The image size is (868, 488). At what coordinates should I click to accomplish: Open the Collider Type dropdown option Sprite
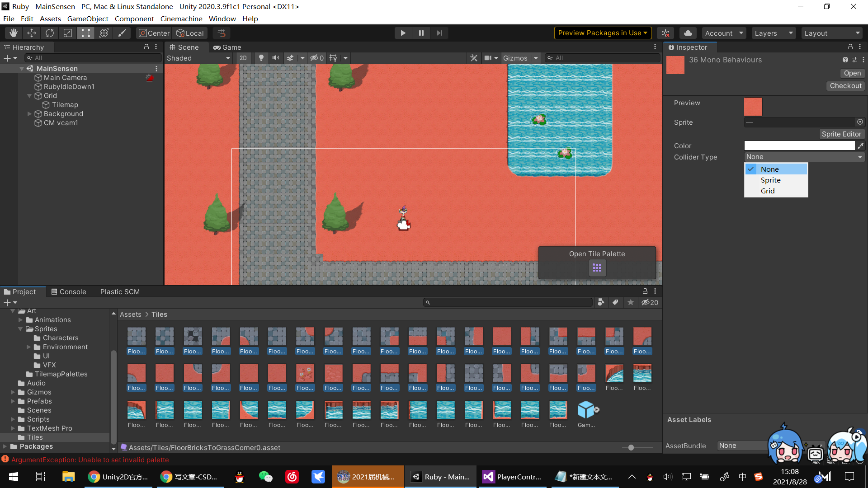pos(770,180)
